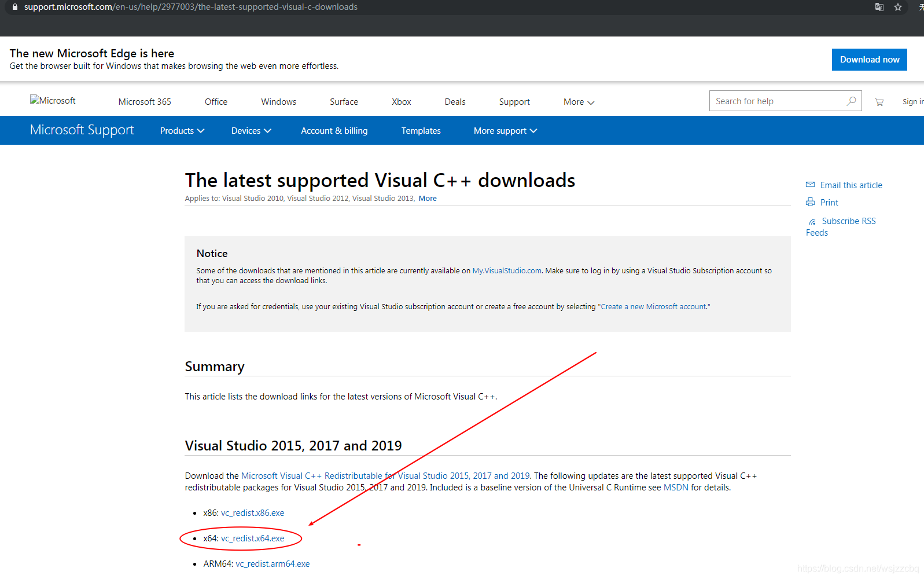
Task: Open the Templates section
Action: coord(421,131)
